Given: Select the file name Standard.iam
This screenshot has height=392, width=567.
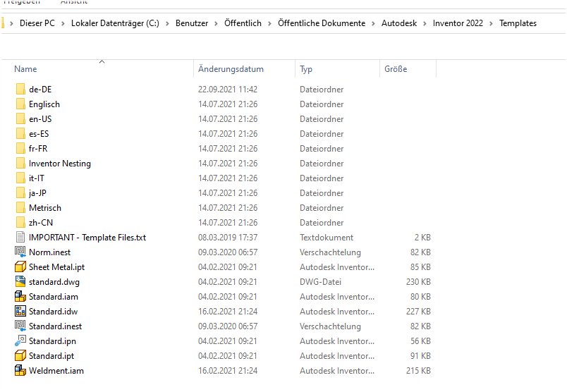Looking at the screenshot, I should point(54,297).
